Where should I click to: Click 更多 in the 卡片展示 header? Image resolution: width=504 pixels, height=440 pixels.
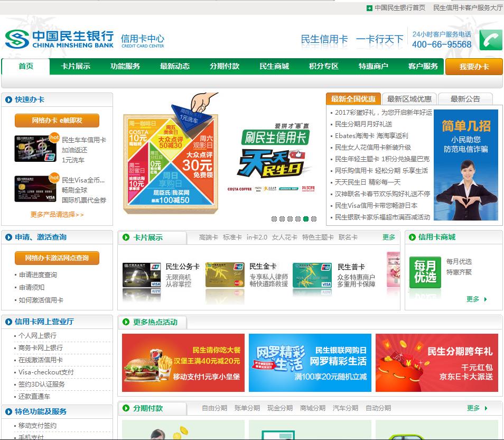tap(389, 237)
